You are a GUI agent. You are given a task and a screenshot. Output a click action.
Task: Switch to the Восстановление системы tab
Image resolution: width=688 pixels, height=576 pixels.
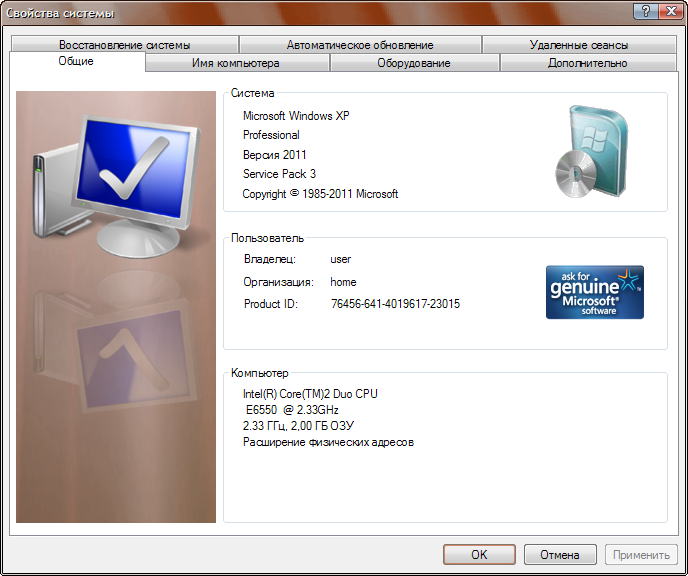pos(125,45)
